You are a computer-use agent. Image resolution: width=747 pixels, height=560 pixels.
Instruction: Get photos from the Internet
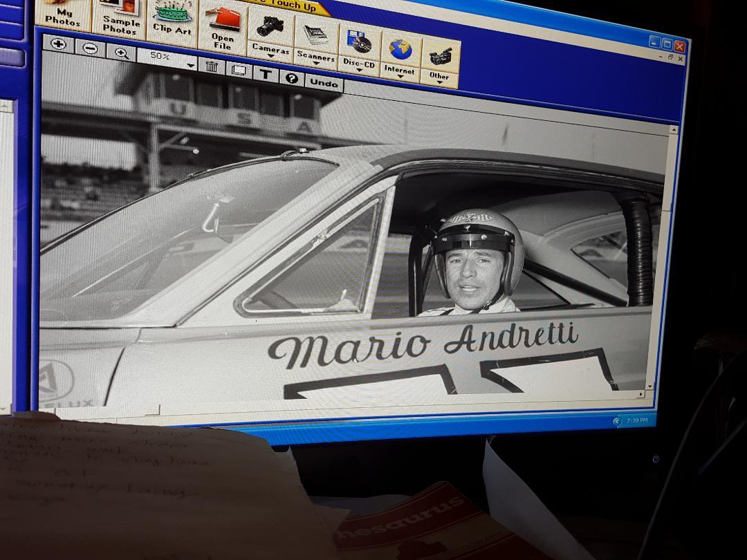tap(400, 57)
